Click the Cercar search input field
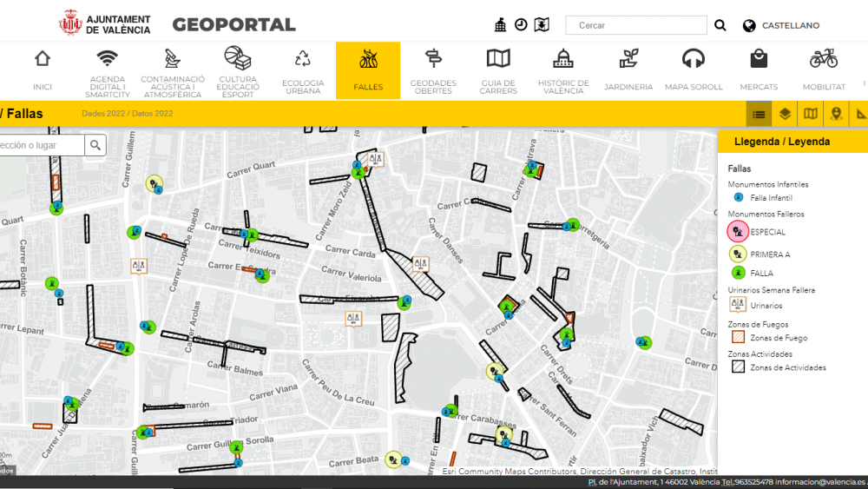 (x=636, y=26)
